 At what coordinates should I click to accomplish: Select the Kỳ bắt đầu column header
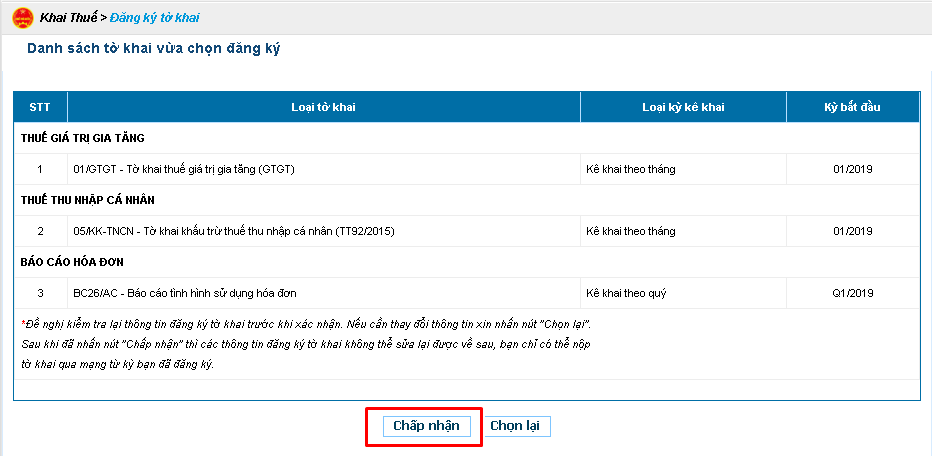853,107
